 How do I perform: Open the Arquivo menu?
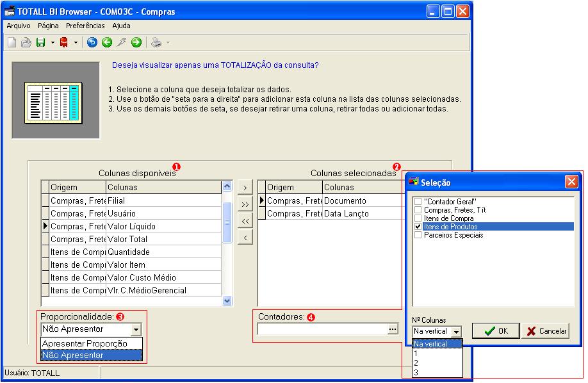[x=19, y=26]
